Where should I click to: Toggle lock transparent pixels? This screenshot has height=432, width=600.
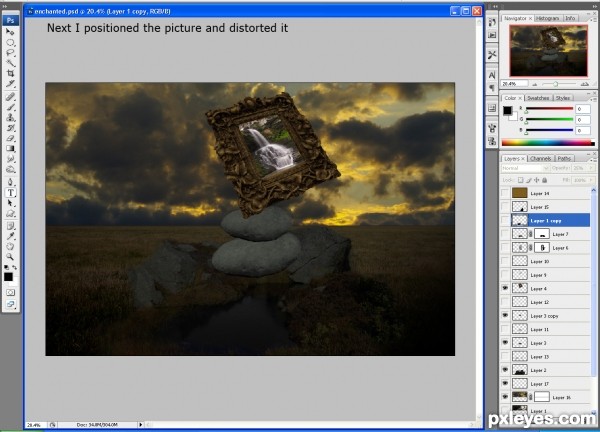pyautogui.click(x=520, y=180)
